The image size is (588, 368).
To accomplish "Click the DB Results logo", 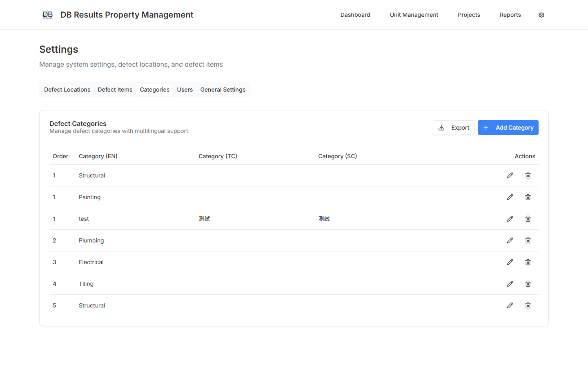I will (x=48, y=15).
